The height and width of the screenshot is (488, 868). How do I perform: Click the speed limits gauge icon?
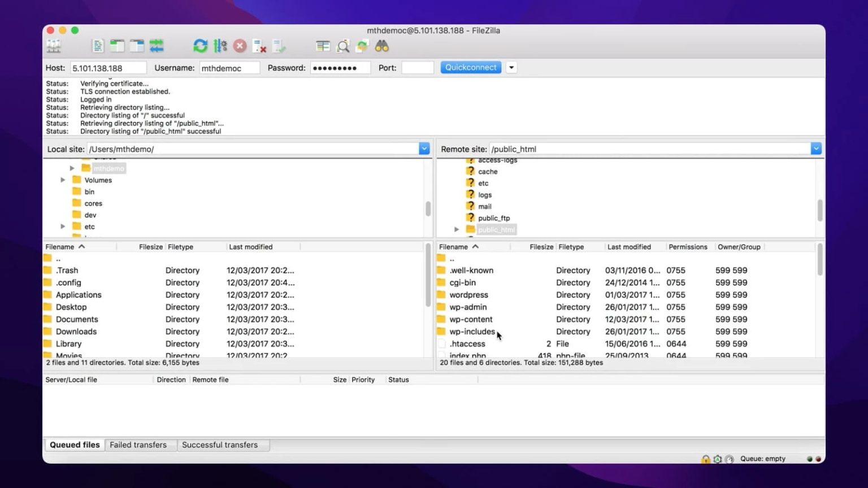tap(729, 459)
